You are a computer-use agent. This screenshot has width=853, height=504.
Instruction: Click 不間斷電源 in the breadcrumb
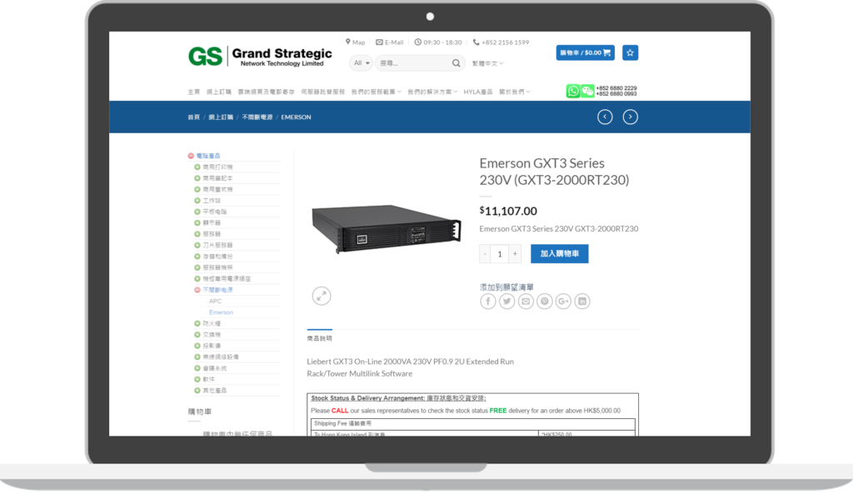point(257,117)
